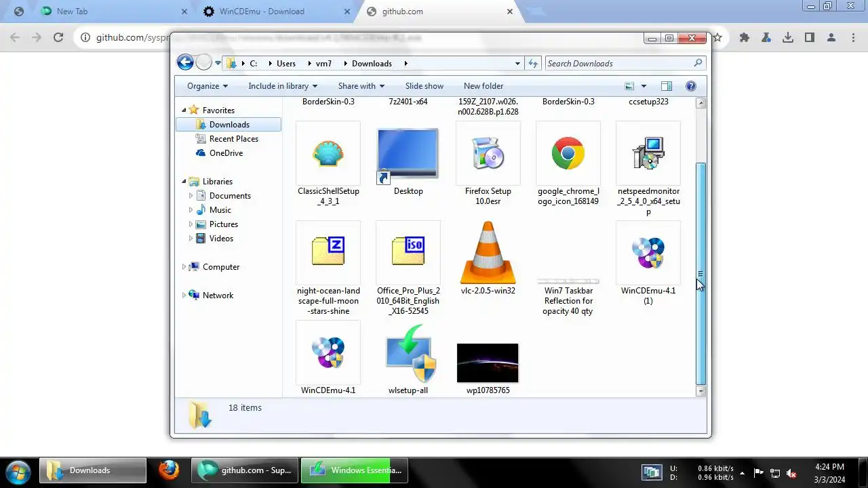The image size is (868, 488).
Task: Click the change view icon button
Action: point(629,86)
